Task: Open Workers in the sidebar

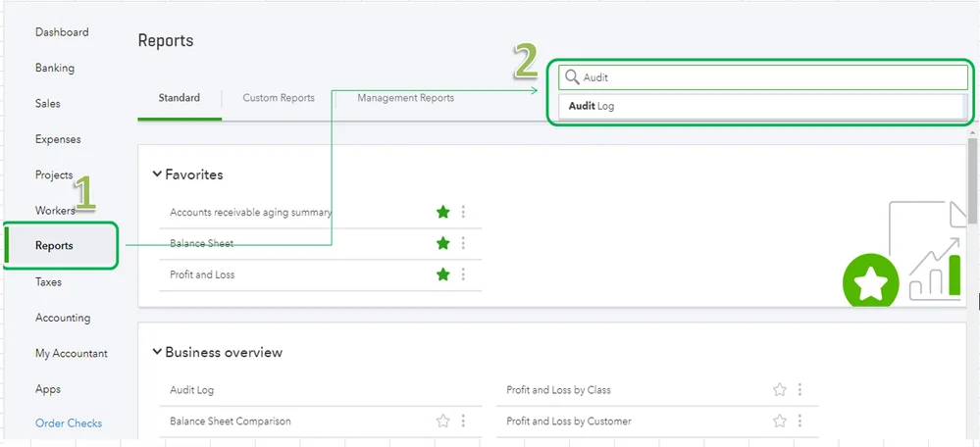Action: coord(55,211)
